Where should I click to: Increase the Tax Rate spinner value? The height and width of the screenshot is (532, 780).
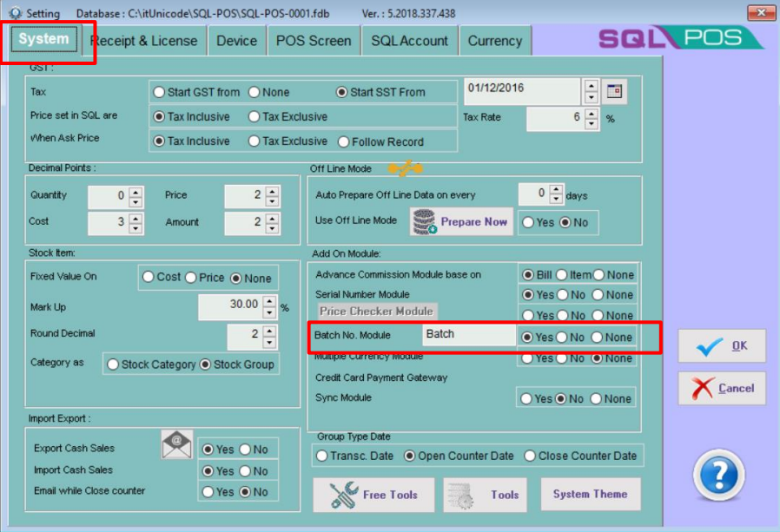click(592, 113)
